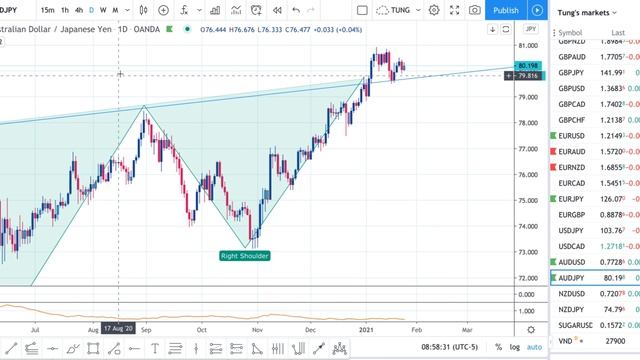Take a chart snapshot with the camera icon

pyautogui.click(x=474, y=10)
